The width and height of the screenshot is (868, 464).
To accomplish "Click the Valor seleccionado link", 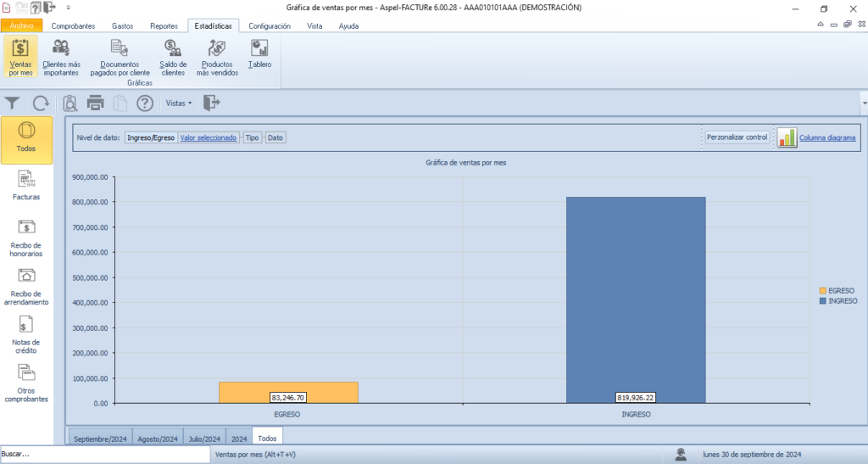I will click(209, 137).
